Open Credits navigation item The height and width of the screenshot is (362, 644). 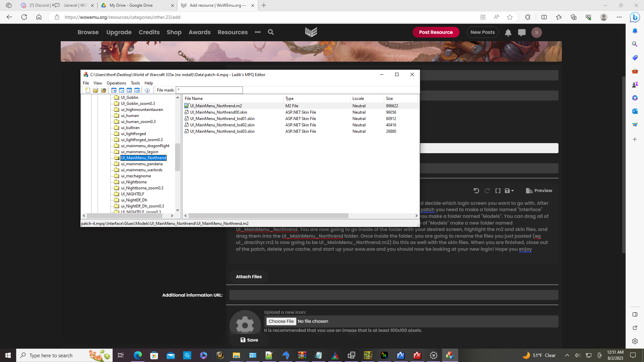[x=149, y=32]
